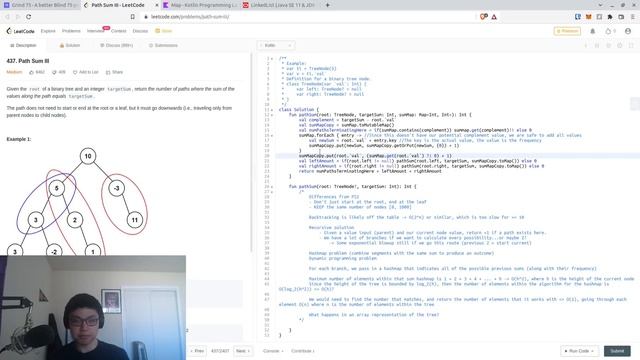Collapse the function fold at line 12
Image resolution: width=640 pixels, height=360 pixels.
(x=272, y=115)
